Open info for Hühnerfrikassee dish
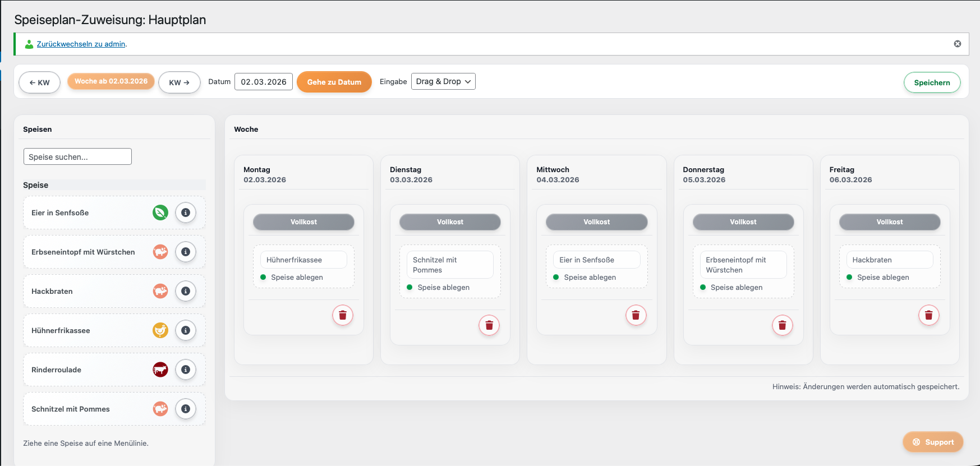 pyautogui.click(x=186, y=331)
